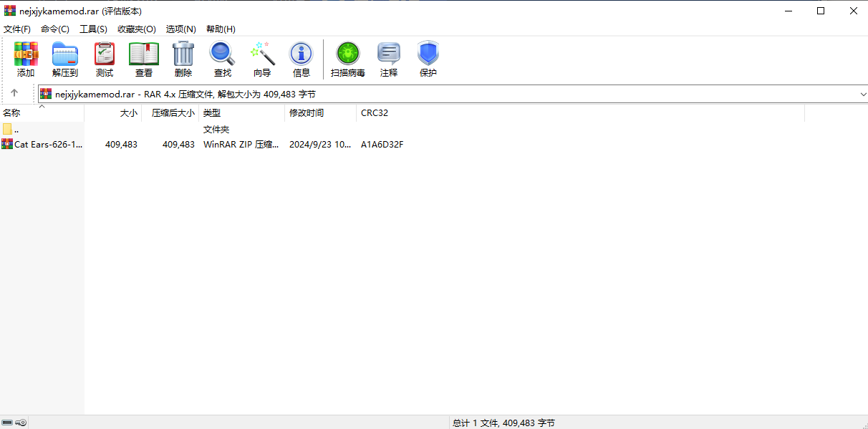Open the 工具(S) menu
868x429 pixels.
(93, 29)
